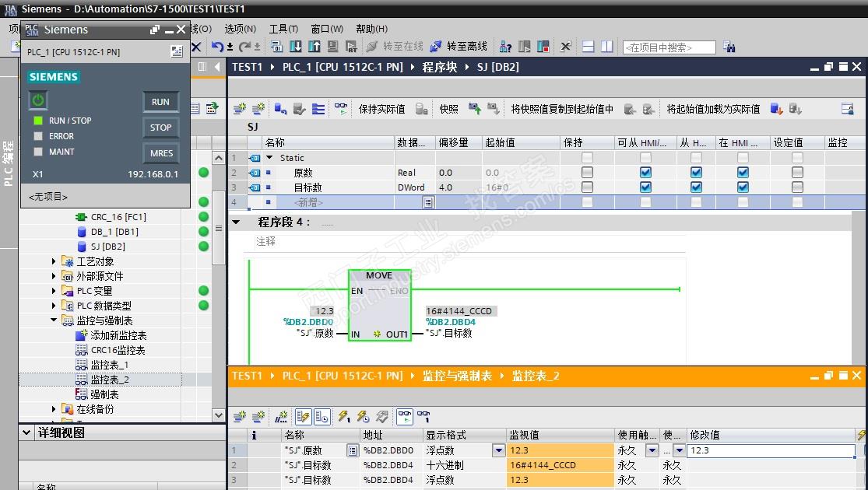The width and height of the screenshot is (868, 490).
Task: Toggle visible in HMI checkbox for 原数
Action: [x=743, y=173]
